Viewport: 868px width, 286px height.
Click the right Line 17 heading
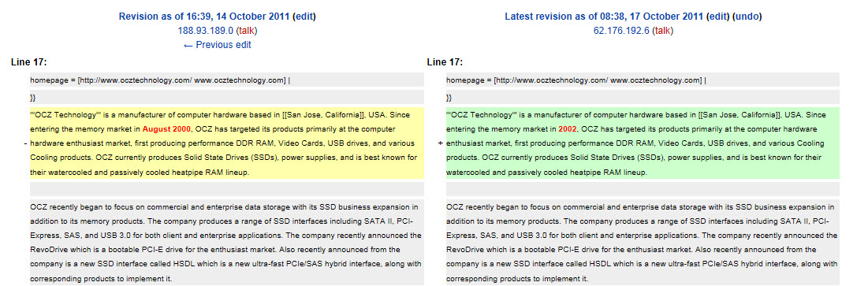(x=445, y=62)
